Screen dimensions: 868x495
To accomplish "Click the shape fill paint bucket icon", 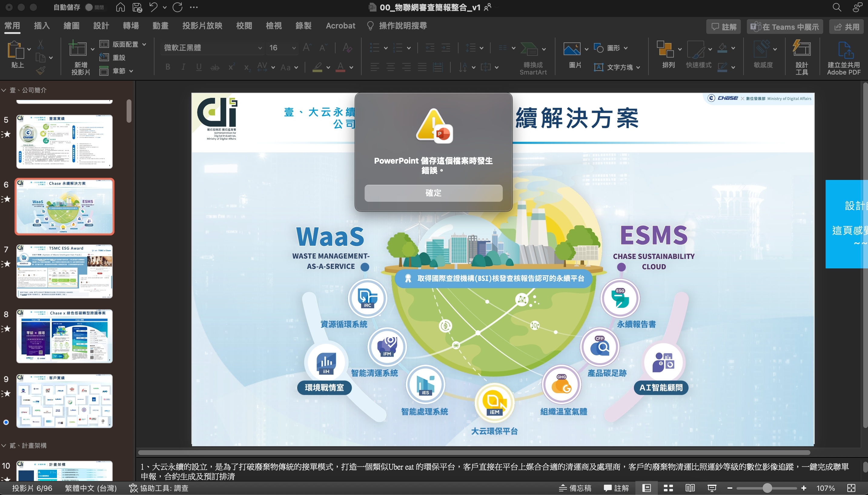I will pos(723,48).
